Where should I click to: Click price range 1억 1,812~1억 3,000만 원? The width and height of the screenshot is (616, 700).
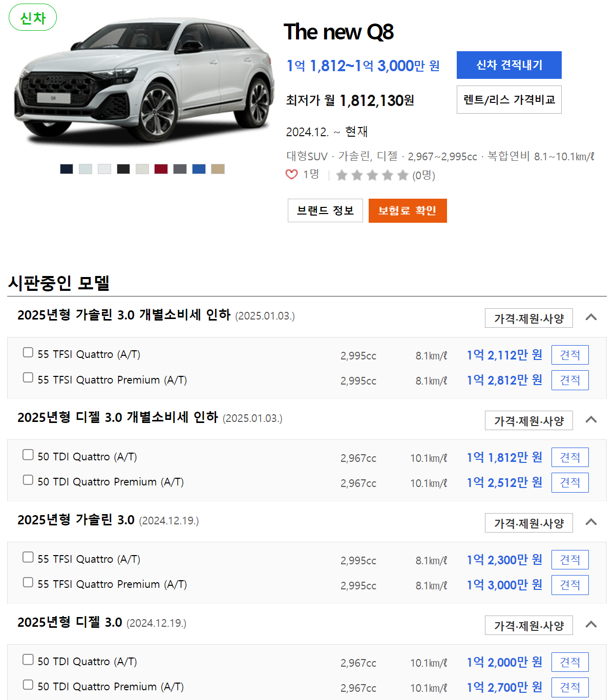(363, 66)
